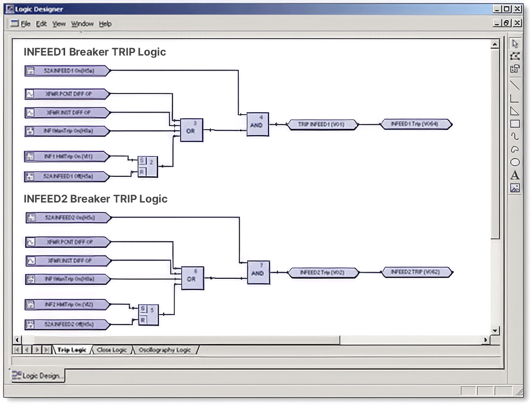Click the INFEED1 Breaker TRIP Logic heading

click(95, 52)
